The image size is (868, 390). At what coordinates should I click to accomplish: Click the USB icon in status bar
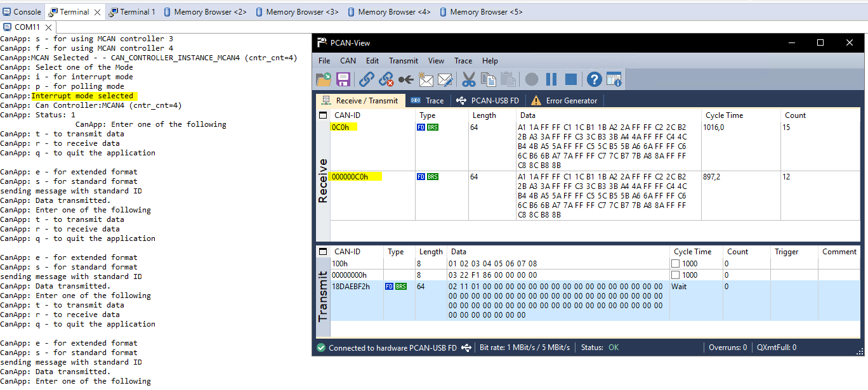pos(467,348)
